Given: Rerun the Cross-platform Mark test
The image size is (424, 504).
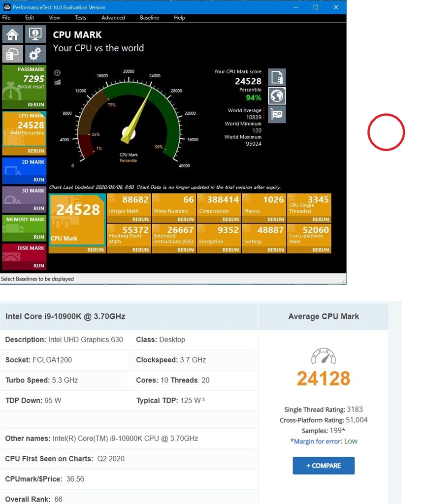Looking at the screenshot, I should pyautogui.click(x=321, y=250).
